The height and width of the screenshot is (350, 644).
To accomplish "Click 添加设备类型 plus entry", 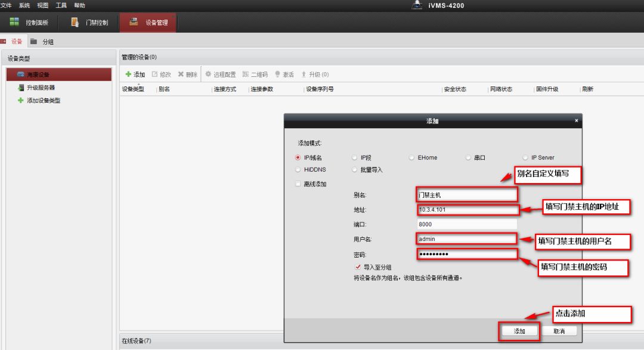I will click(x=43, y=101).
